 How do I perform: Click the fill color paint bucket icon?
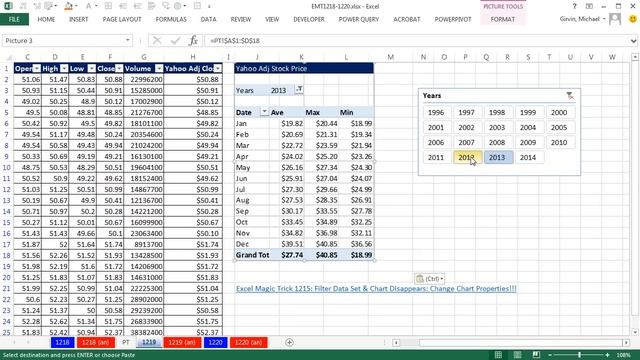click(68, 6)
